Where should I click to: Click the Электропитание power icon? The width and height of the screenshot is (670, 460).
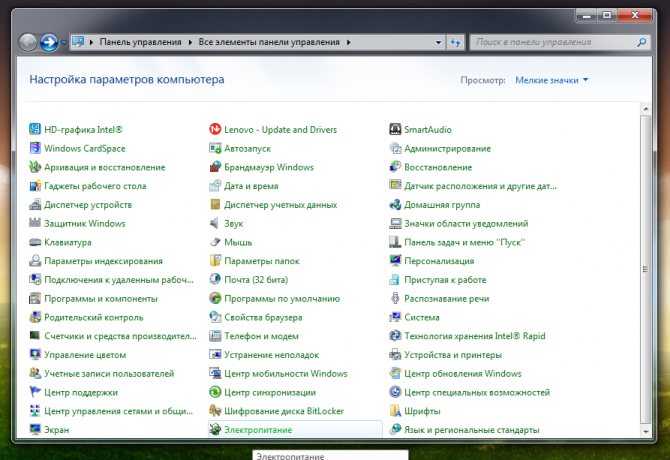(x=215, y=429)
